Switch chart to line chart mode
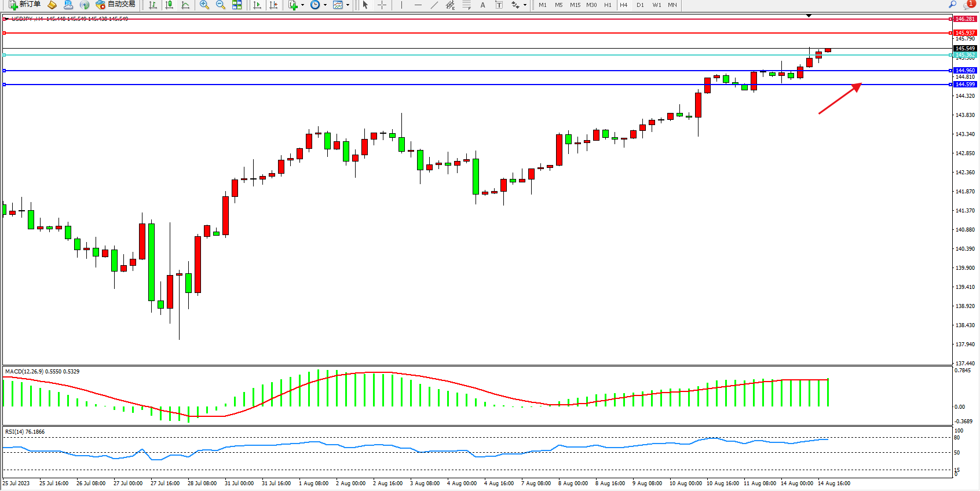Image resolution: width=980 pixels, height=491 pixels. click(185, 5)
